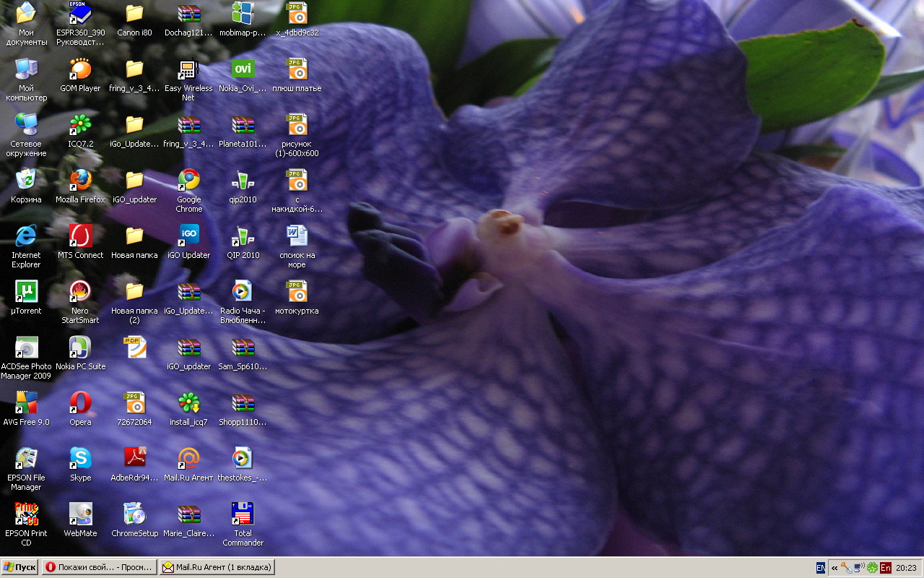
Task: Switch to the Opera taskbar window
Action: (x=99, y=567)
